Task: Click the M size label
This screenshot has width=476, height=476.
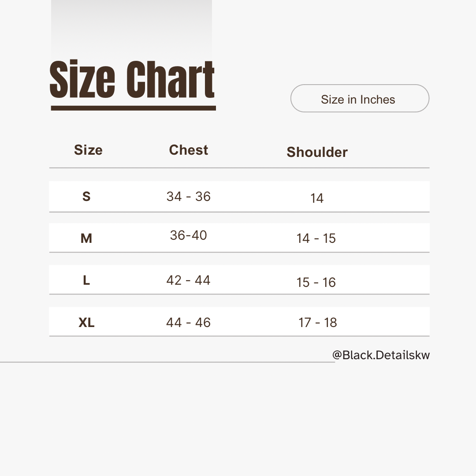Action: (86, 238)
